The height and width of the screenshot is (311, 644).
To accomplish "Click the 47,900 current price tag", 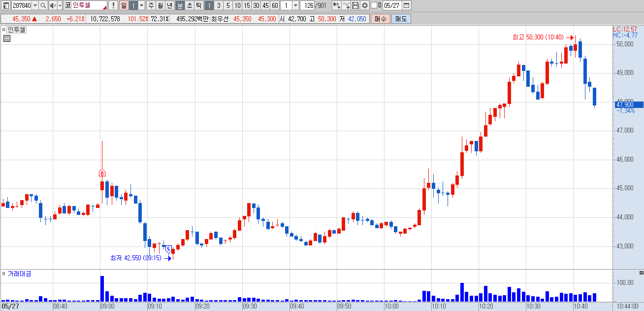I will pyautogui.click(x=628, y=104).
